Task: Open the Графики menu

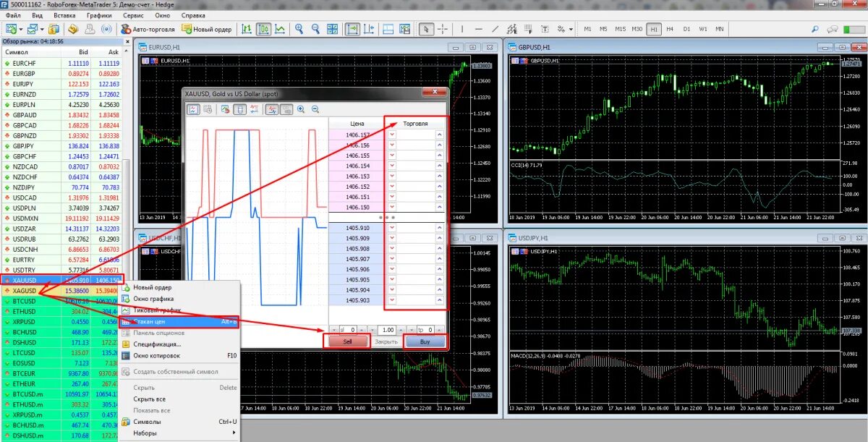Action: [98, 14]
